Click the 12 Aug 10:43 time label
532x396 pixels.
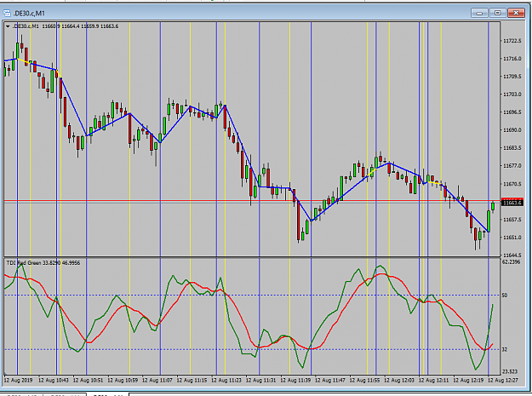coord(54,381)
